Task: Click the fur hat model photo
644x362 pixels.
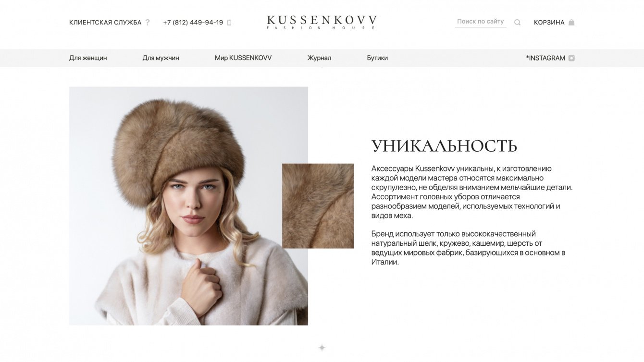Action: pyautogui.click(x=188, y=206)
